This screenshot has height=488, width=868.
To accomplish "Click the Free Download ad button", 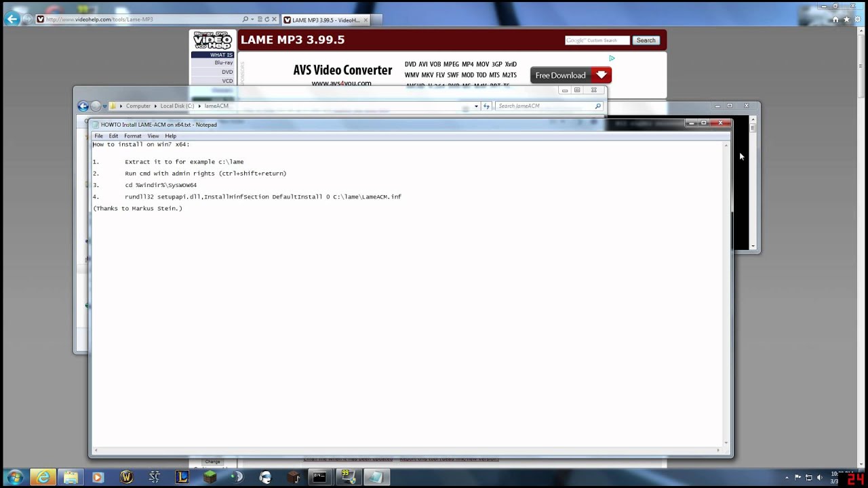I will 570,75.
